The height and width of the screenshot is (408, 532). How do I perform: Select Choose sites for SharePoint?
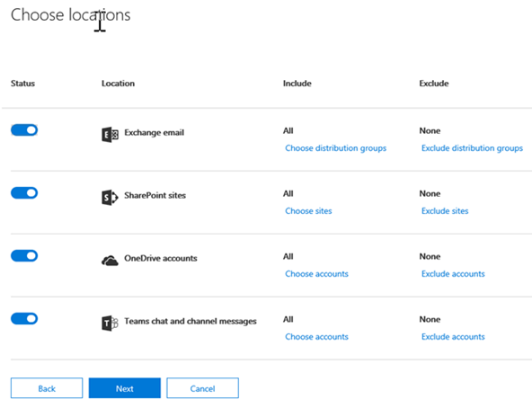click(x=308, y=211)
